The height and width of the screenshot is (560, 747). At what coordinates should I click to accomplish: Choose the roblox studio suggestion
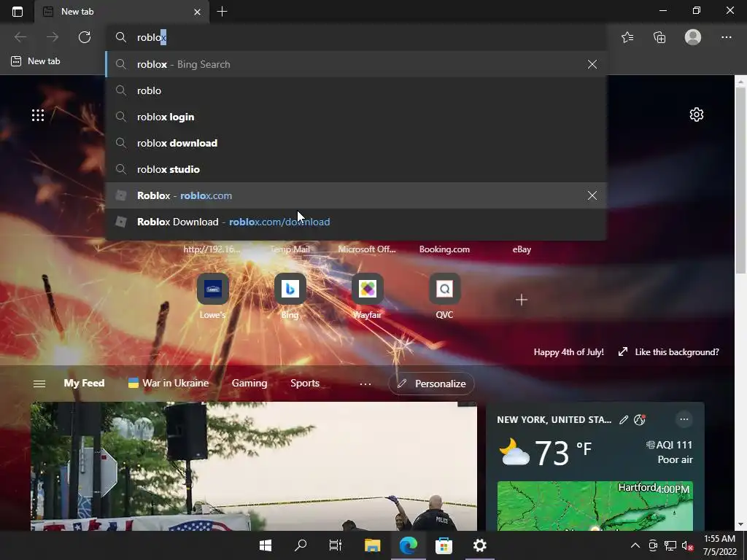click(x=356, y=169)
